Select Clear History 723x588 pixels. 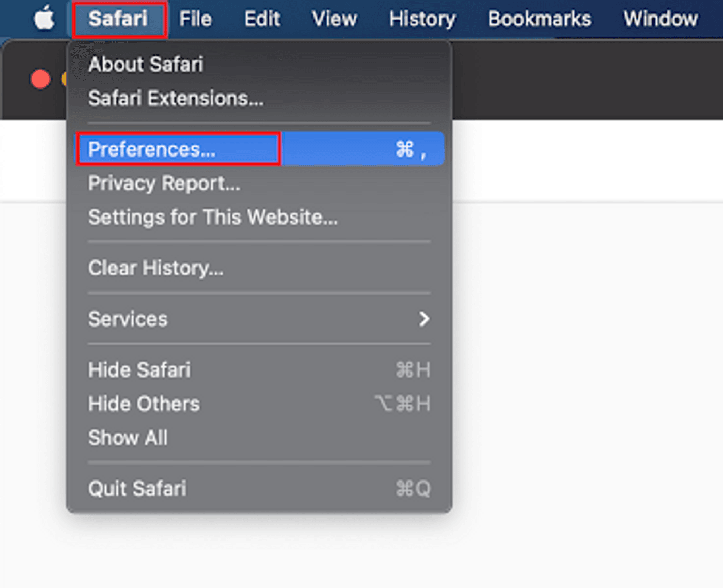tap(155, 268)
